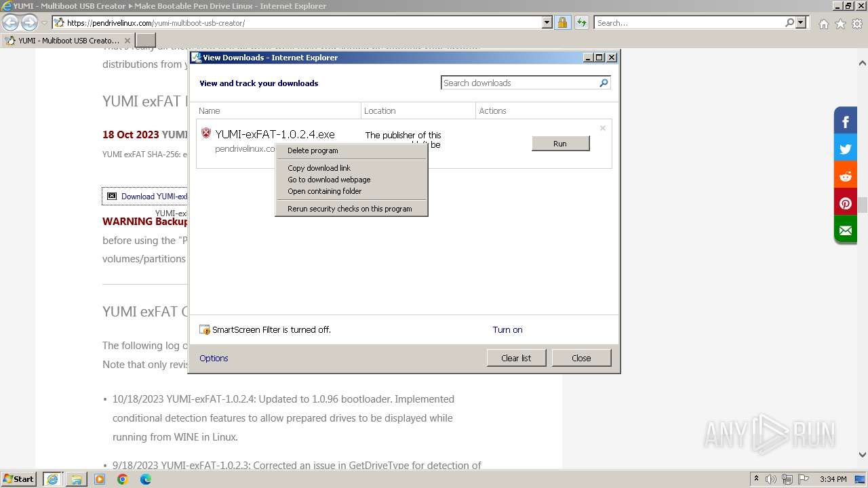Screen dimensions: 868x488
Task: Show hidden tray icons arrow
Action: (756, 479)
